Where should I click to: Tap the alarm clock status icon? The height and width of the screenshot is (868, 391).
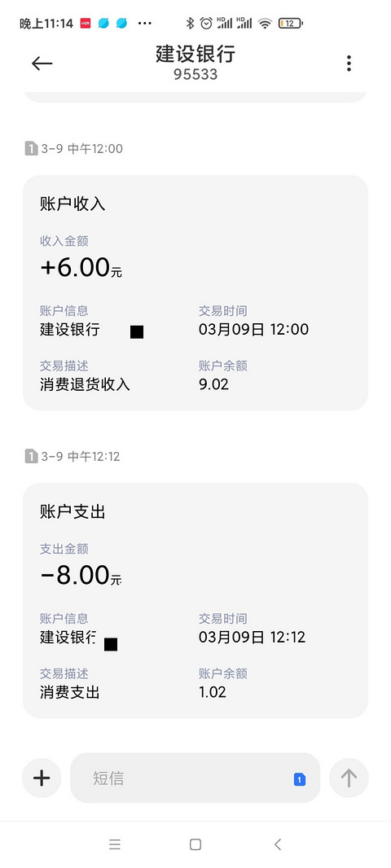click(206, 24)
